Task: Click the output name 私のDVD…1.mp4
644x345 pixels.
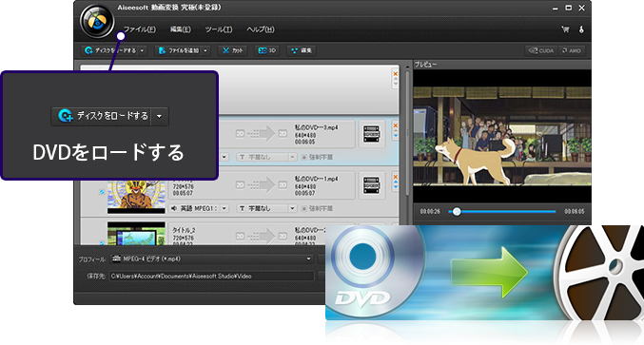Action: coord(316,179)
